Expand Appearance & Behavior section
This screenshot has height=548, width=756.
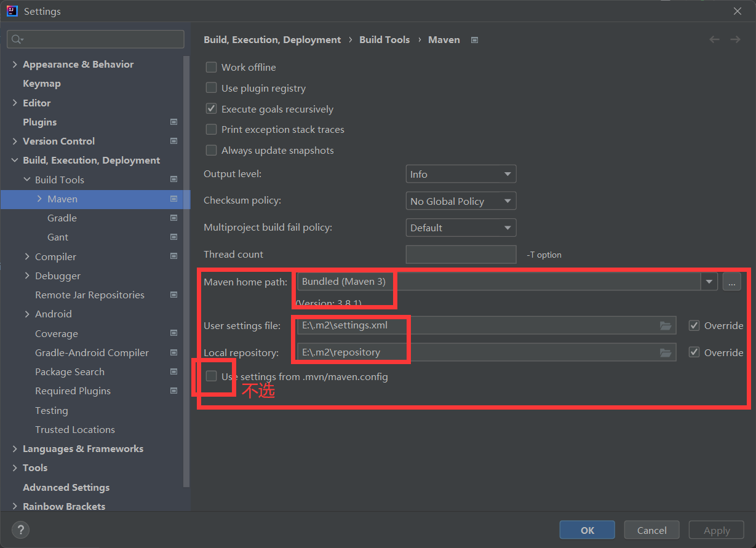(15, 65)
